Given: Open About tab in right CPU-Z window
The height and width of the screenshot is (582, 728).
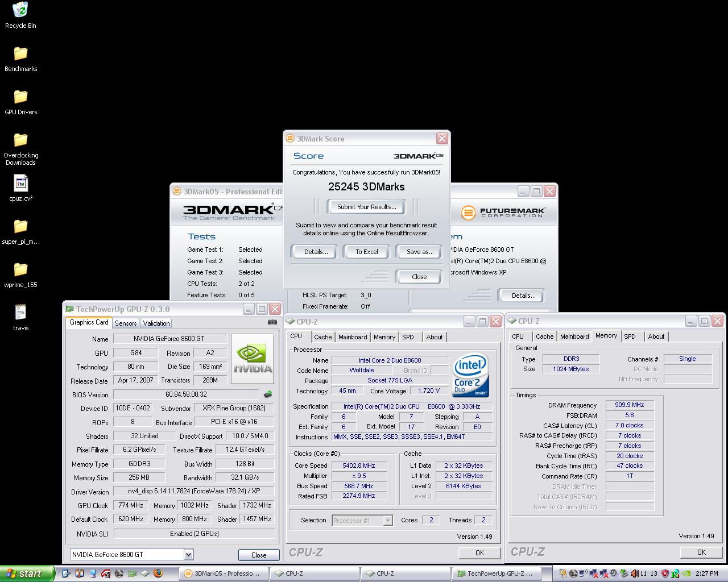Looking at the screenshot, I should (656, 336).
